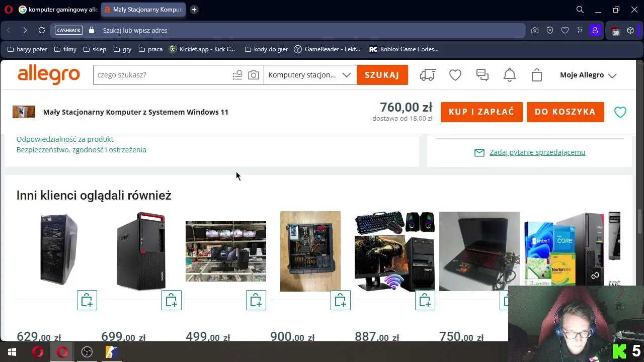The image size is (644, 362).
Task: Bookmark page with address bar heart
Action: (x=565, y=30)
